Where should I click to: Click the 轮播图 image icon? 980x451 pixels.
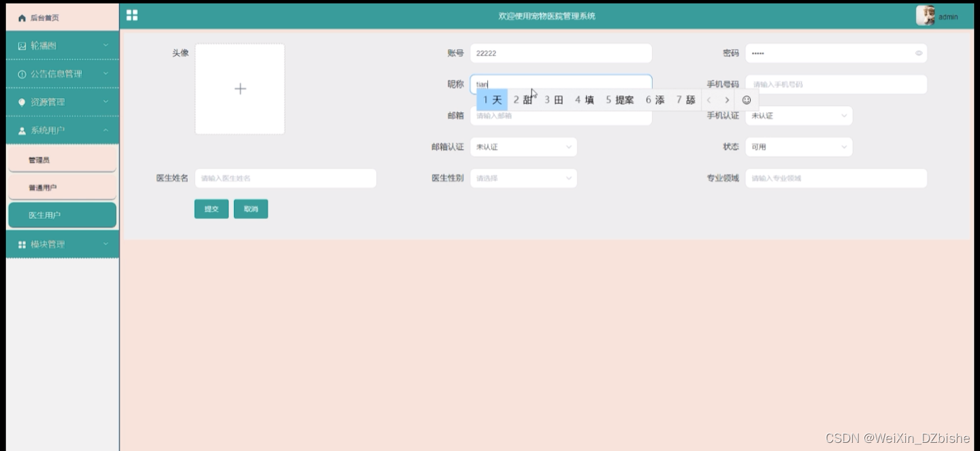22,46
